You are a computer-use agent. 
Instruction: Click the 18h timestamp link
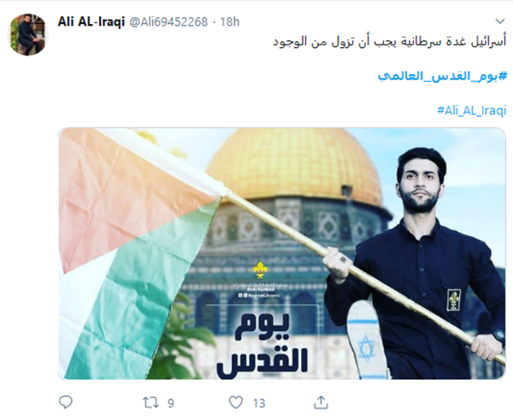coord(230,22)
